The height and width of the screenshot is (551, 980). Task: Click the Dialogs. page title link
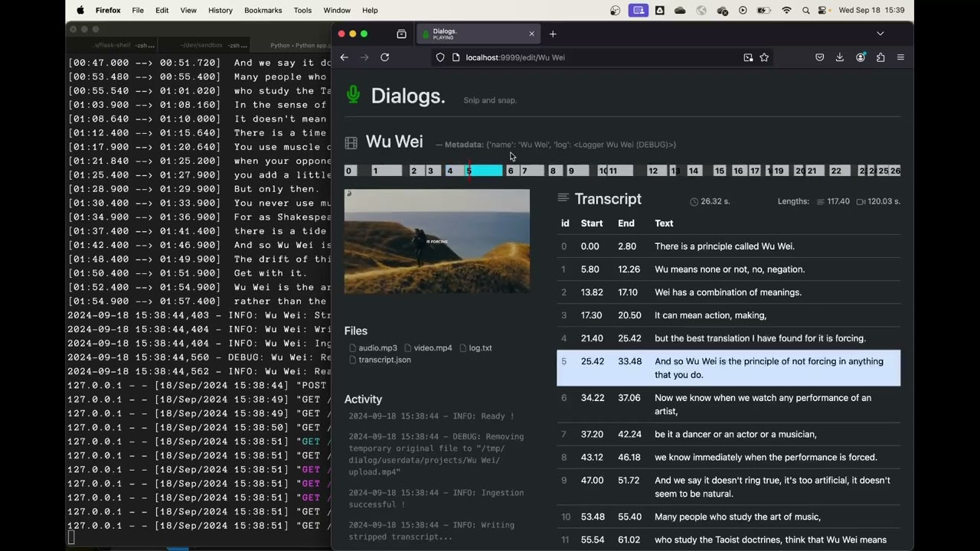pos(408,96)
